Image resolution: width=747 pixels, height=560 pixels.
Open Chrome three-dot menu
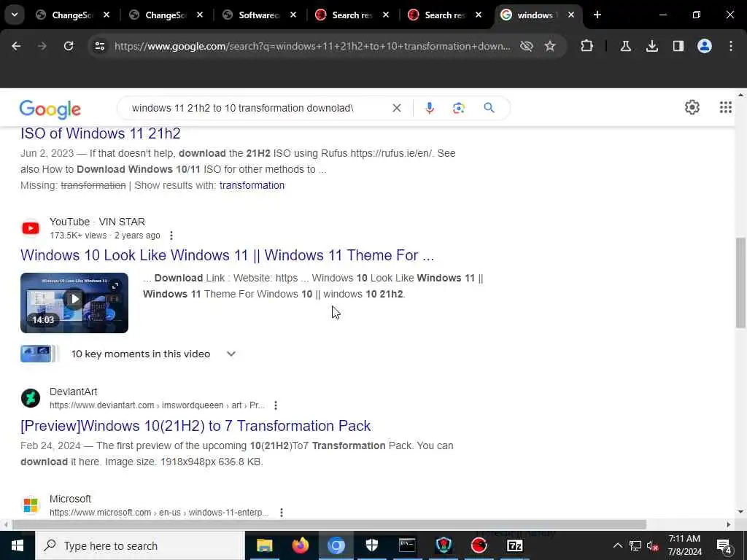click(x=731, y=46)
